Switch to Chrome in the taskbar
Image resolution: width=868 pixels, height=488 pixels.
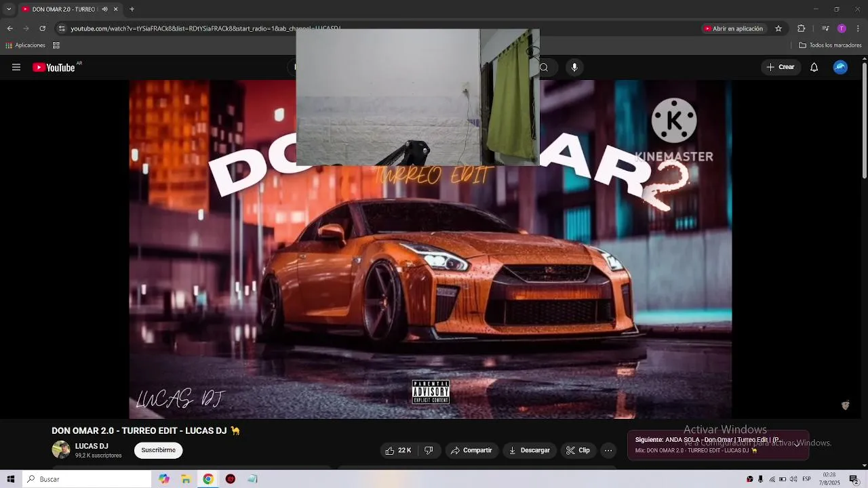(208, 479)
